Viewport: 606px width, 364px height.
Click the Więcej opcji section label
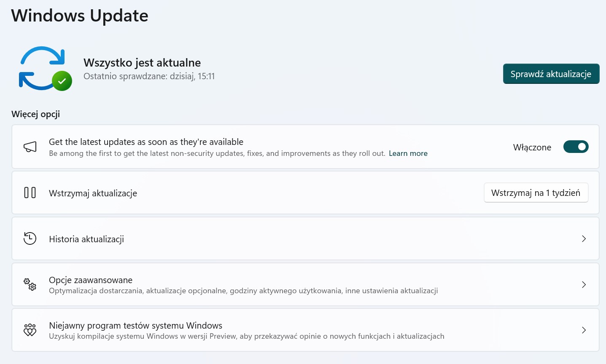coord(35,114)
